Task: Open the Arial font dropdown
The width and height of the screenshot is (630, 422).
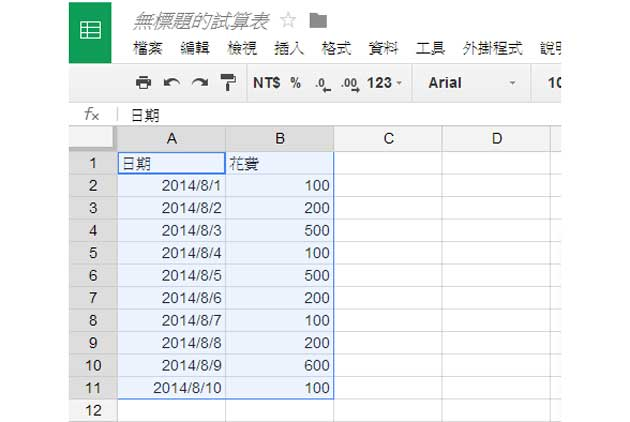Action: 472,83
